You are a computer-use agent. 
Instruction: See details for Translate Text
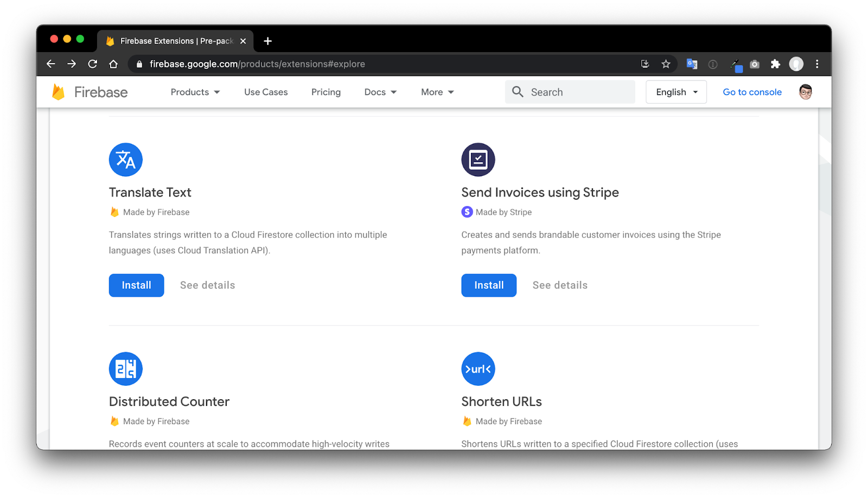pyautogui.click(x=207, y=285)
